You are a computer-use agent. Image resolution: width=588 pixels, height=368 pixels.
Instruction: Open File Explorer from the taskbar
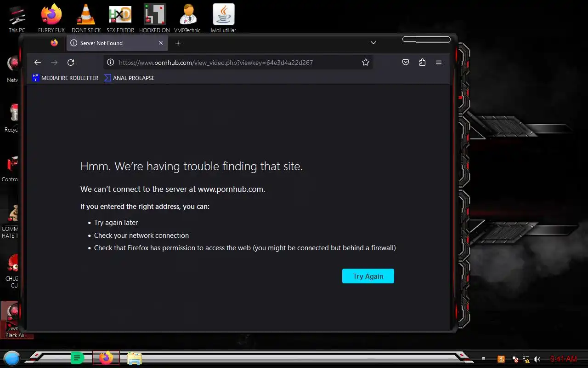[x=135, y=359]
